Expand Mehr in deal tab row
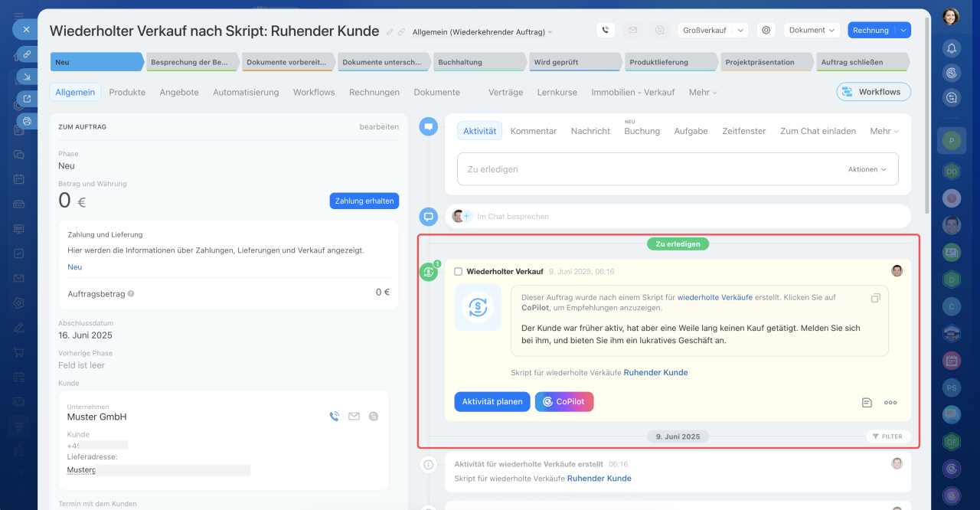980x510 pixels. click(703, 92)
